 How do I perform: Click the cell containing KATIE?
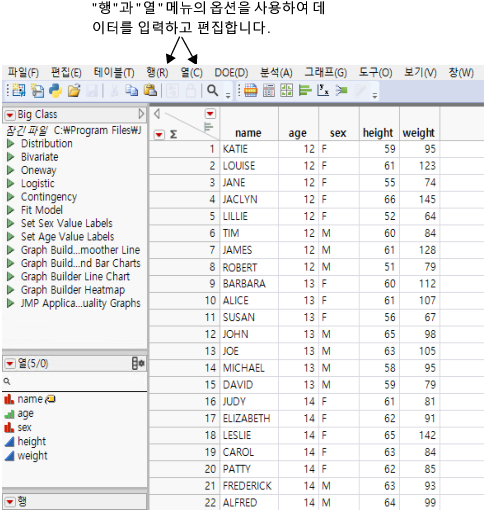click(249, 149)
